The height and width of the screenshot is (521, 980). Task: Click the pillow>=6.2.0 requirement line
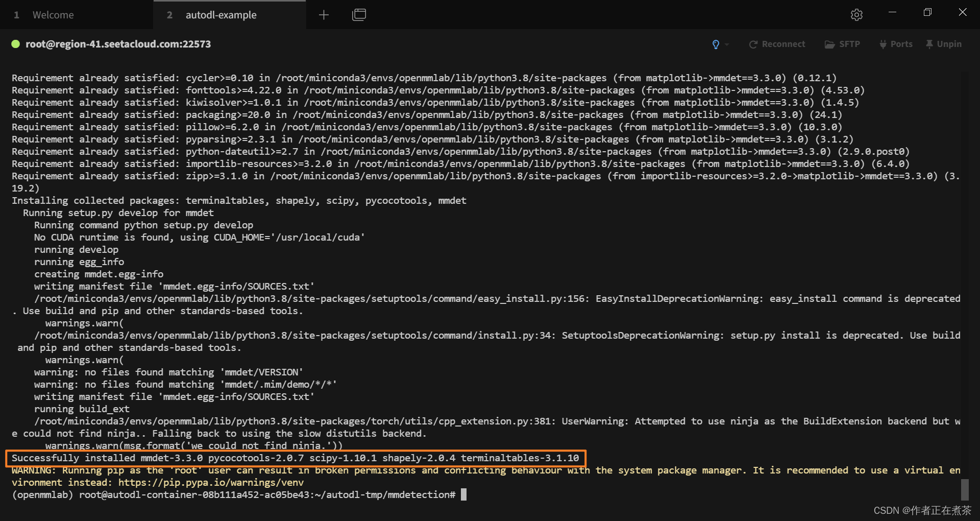click(427, 127)
